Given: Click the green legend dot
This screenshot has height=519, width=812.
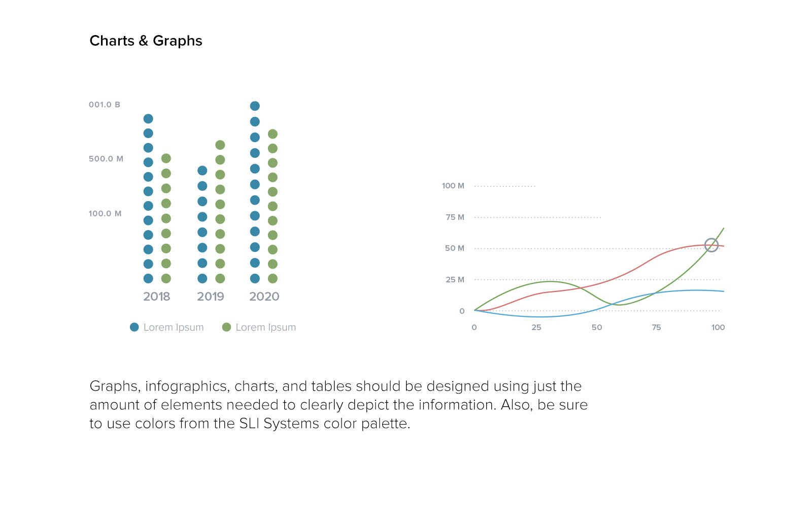Looking at the screenshot, I should tap(226, 327).
